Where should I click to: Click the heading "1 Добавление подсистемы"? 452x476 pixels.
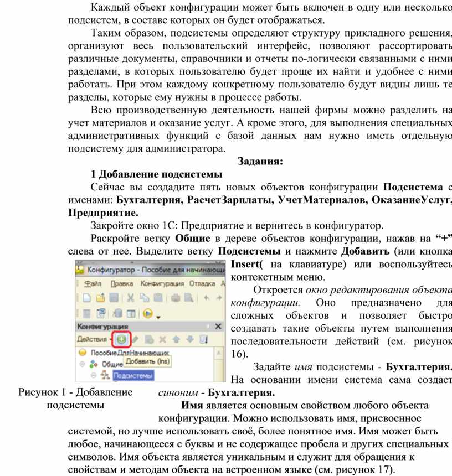coord(156,174)
